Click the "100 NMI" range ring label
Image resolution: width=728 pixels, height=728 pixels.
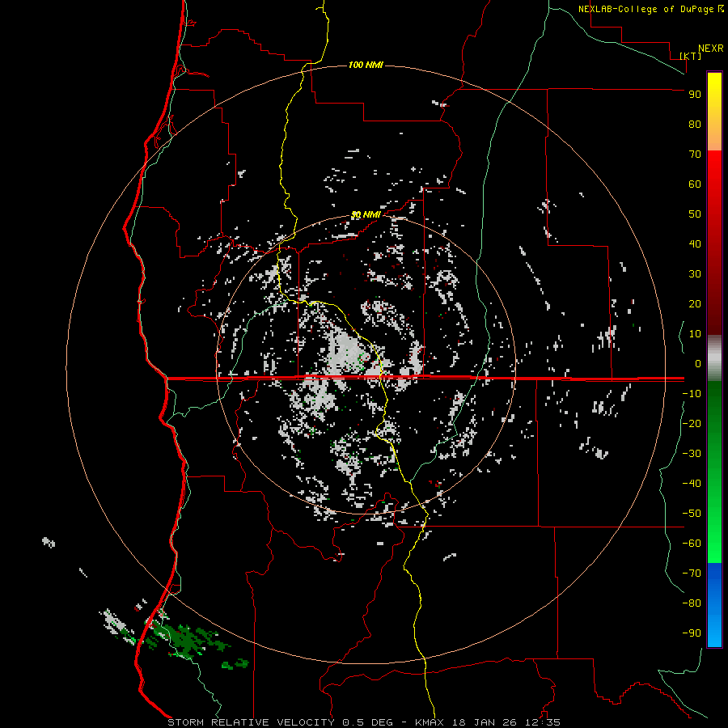coord(366,65)
